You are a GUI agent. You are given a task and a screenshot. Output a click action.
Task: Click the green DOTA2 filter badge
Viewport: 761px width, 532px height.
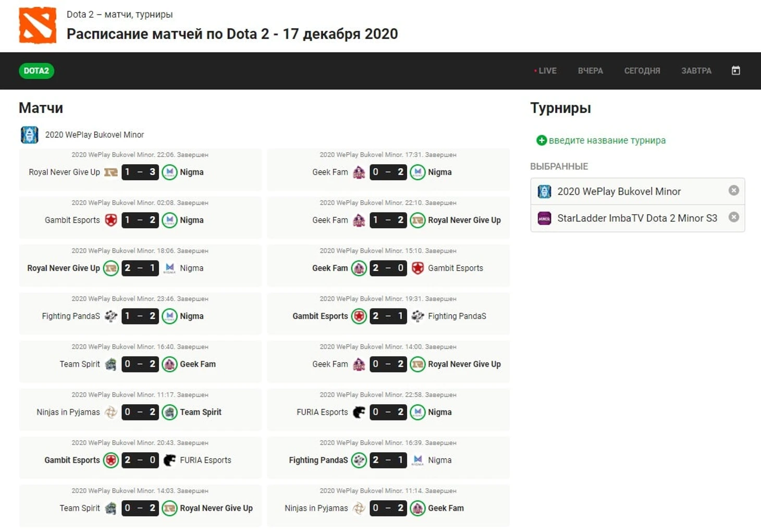click(x=36, y=71)
